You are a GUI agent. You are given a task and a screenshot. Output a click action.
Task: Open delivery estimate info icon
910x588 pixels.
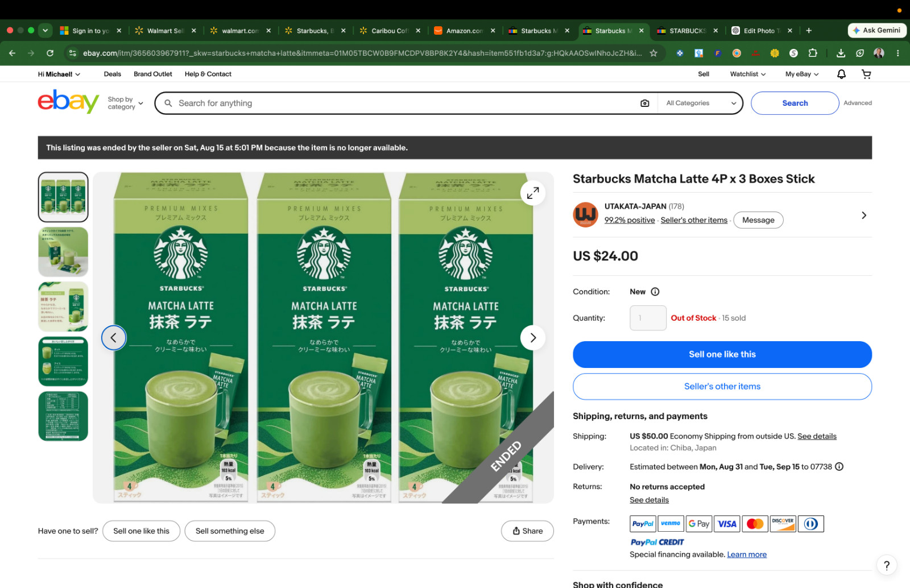click(x=839, y=467)
